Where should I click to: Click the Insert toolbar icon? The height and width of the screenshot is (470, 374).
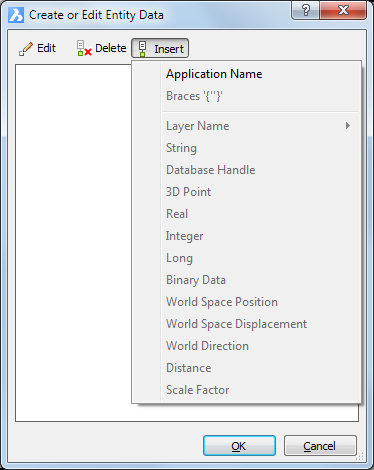point(142,49)
